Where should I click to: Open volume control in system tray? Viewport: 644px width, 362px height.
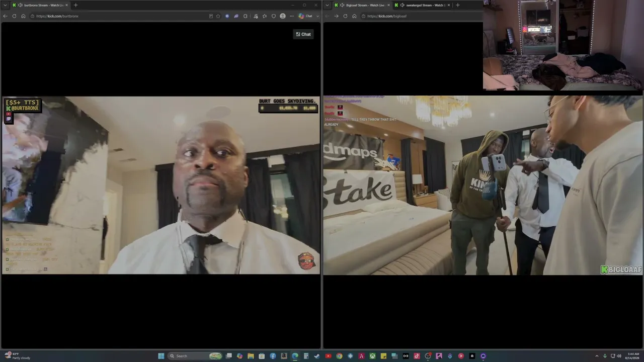point(619,356)
